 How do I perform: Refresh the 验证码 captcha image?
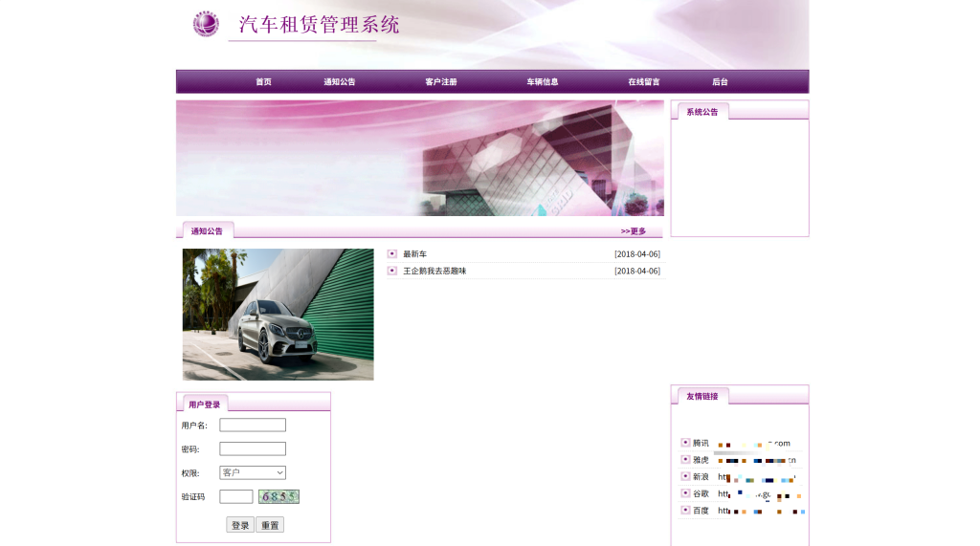click(x=278, y=496)
